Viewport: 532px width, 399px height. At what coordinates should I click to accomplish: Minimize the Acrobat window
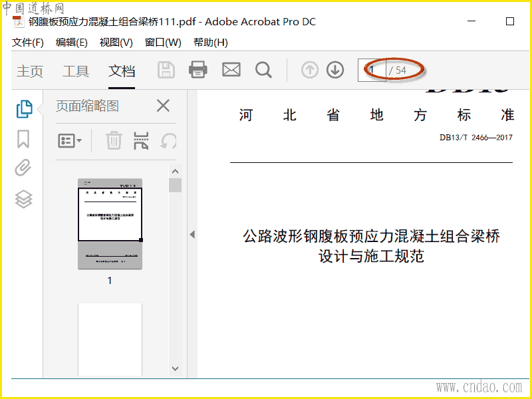(x=471, y=21)
